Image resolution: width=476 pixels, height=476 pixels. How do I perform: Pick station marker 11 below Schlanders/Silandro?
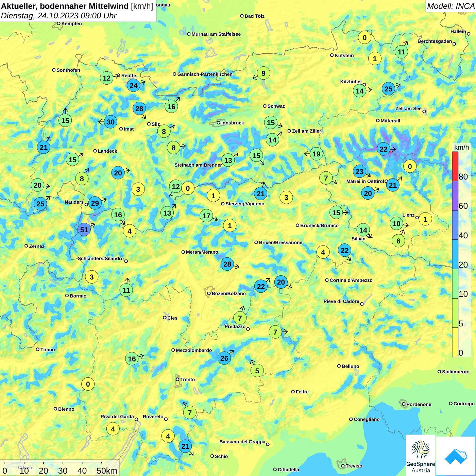pyautogui.click(x=126, y=290)
